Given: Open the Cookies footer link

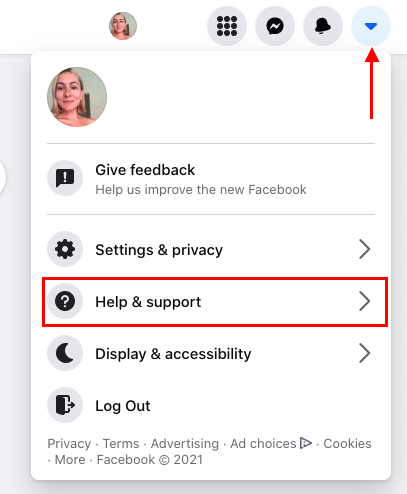Looking at the screenshot, I should [x=347, y=444].
